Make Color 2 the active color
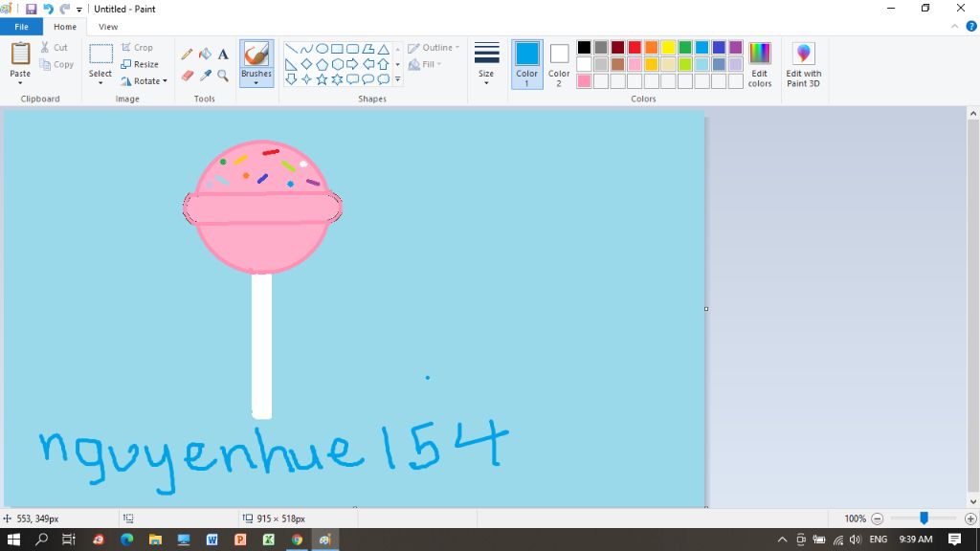This screenshot has width=980, height=551. coord(559,64)
